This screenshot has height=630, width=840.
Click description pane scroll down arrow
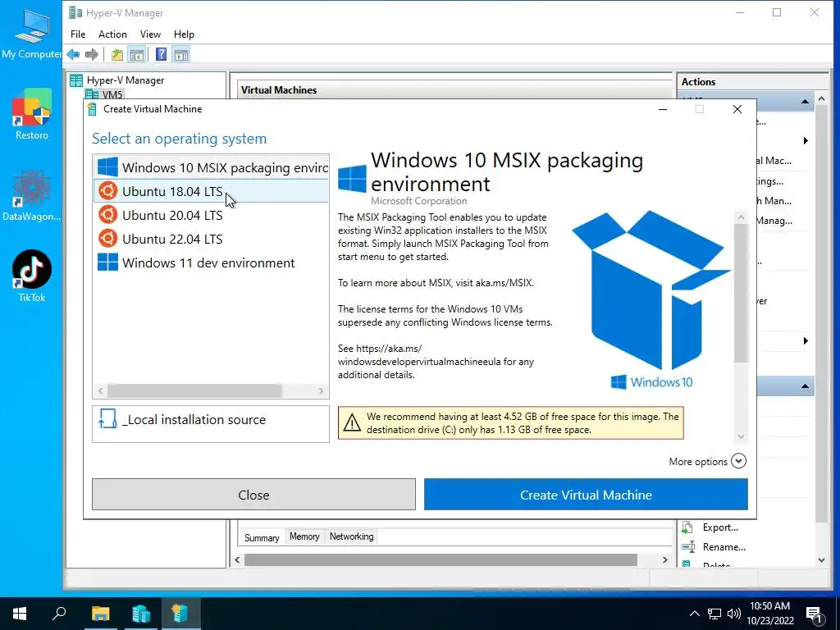741,436
